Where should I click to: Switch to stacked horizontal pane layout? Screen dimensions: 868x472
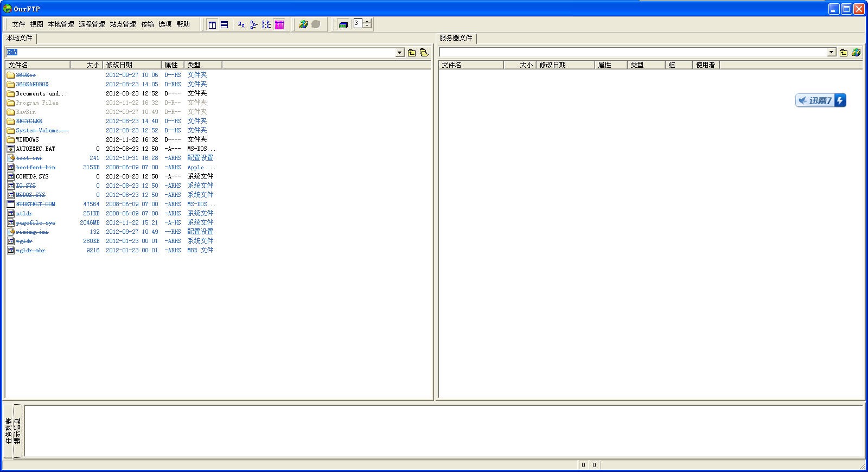point(224,24)
